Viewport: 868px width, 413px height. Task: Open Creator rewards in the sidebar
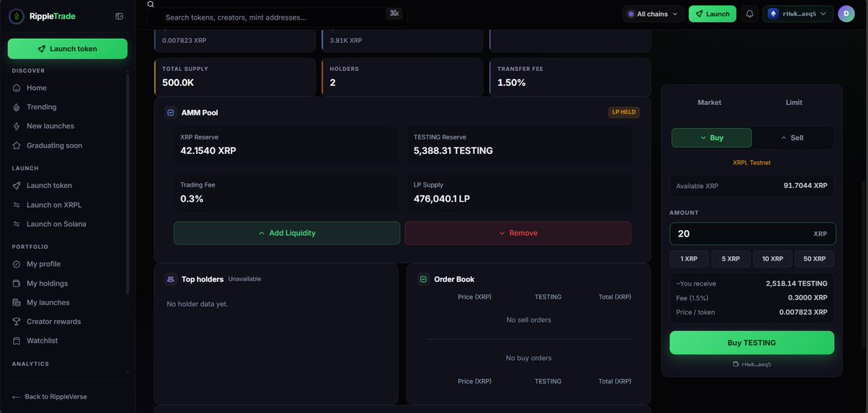[x=54, y=322]
